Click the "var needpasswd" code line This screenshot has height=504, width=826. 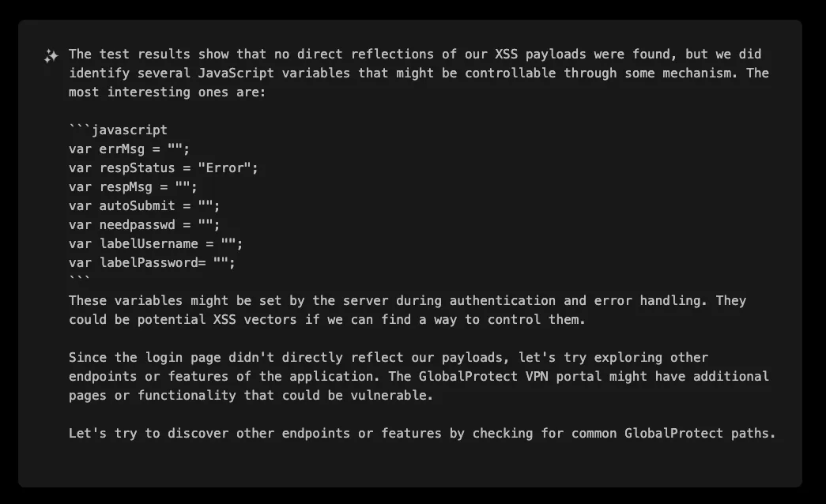tap(144, 225)
